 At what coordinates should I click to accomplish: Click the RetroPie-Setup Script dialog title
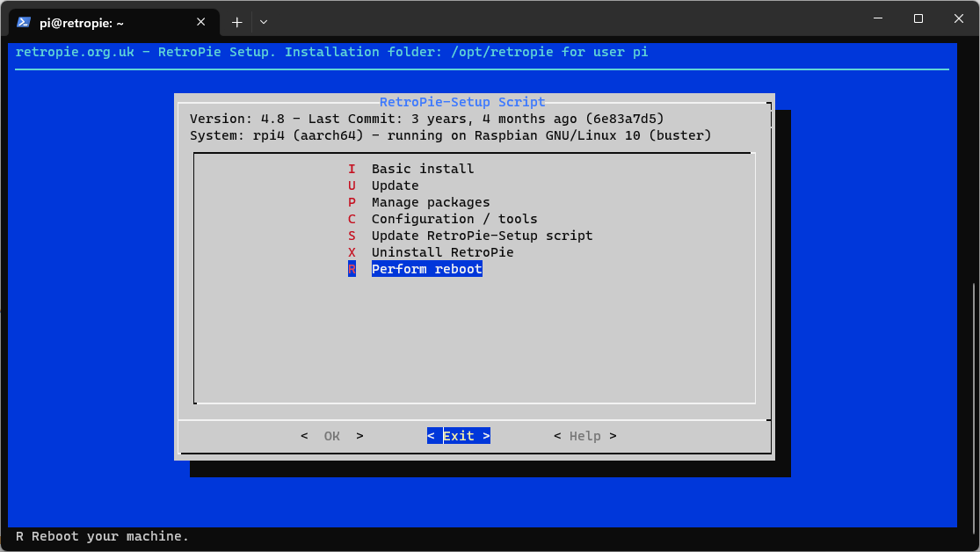click(462, 102)
